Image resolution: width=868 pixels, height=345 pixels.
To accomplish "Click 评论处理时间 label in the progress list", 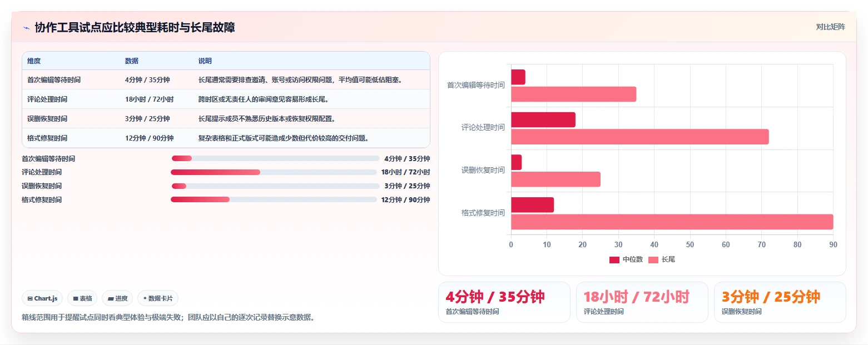I will click(42, 173).
